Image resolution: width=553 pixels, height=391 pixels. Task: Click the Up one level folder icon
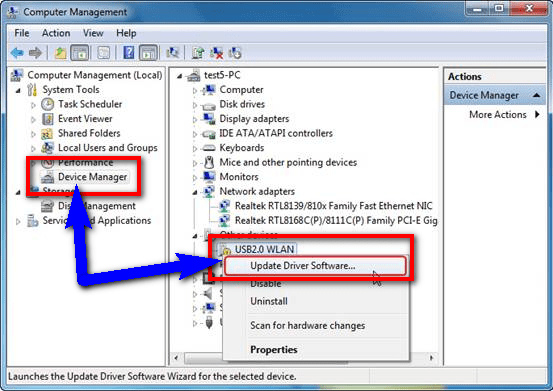(60, 53)
